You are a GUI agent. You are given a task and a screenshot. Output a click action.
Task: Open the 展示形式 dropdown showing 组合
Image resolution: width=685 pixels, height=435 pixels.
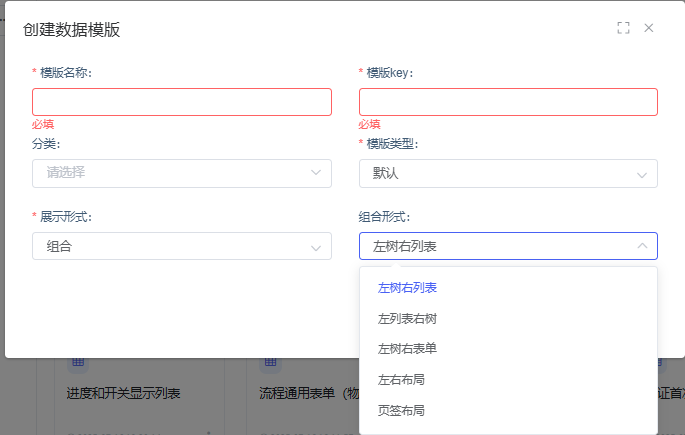[x=181, y=246]
